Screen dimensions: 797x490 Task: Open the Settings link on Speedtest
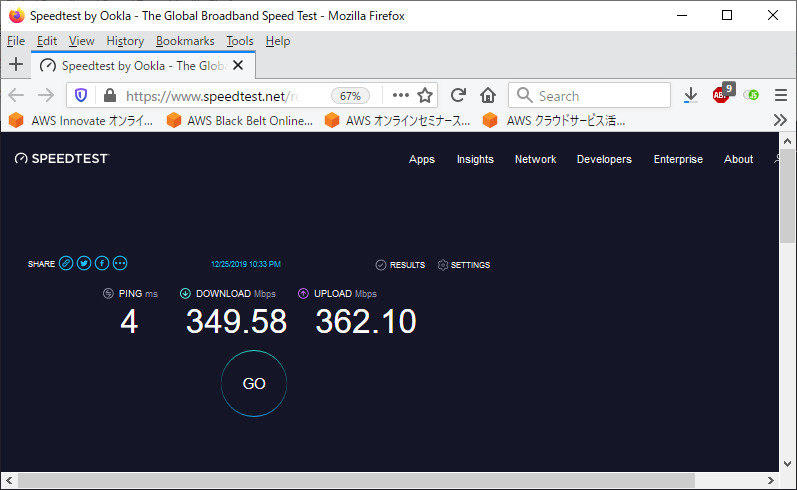point(464,265)
